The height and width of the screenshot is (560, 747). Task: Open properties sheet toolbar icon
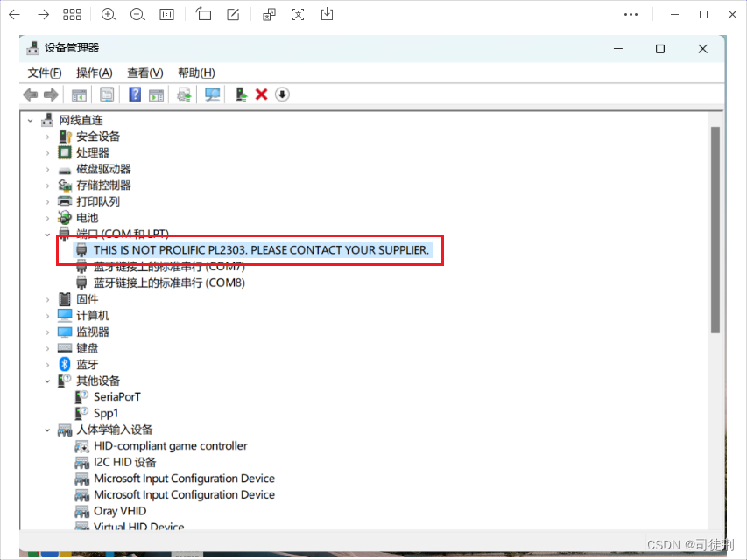click(107, 94)
